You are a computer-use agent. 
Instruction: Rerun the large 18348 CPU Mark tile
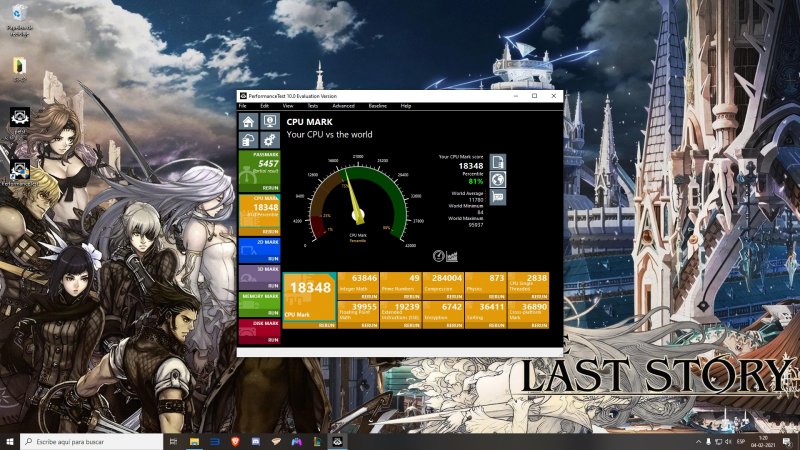tap(327, 325)
